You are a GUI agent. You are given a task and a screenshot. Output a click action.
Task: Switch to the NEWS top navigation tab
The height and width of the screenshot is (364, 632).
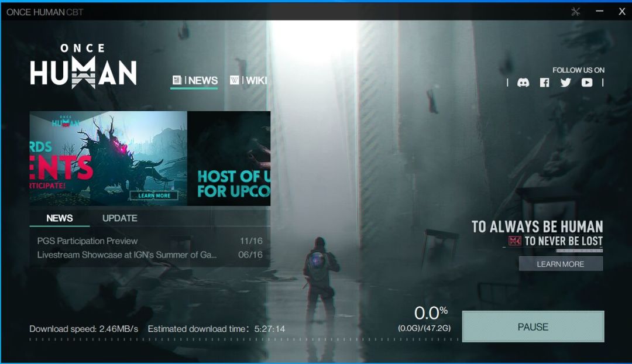point(195,80)
